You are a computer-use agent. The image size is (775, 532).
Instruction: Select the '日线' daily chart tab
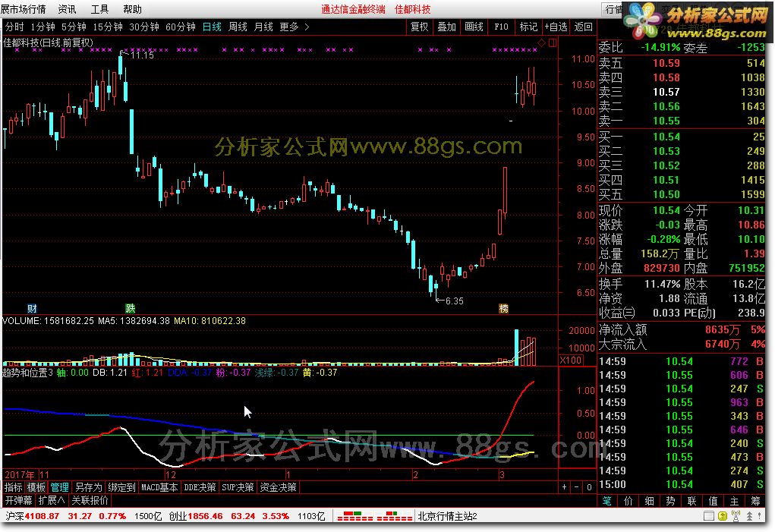click(212, 27)
